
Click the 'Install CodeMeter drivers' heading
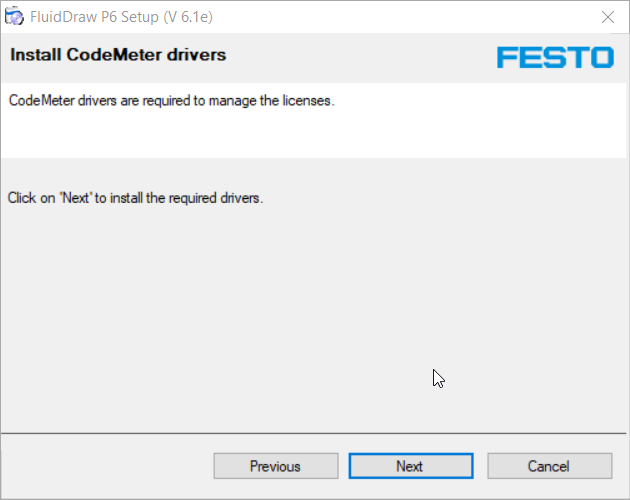point(118,55)
